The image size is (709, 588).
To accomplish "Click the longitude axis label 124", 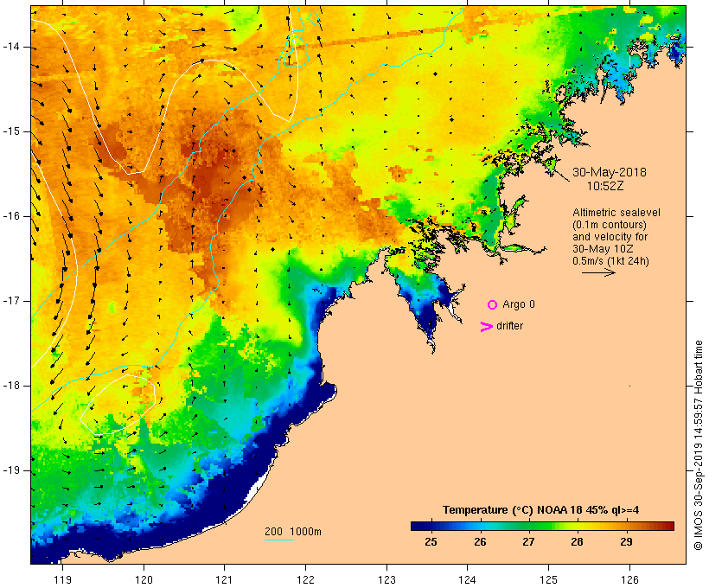I will pos(467,580).
